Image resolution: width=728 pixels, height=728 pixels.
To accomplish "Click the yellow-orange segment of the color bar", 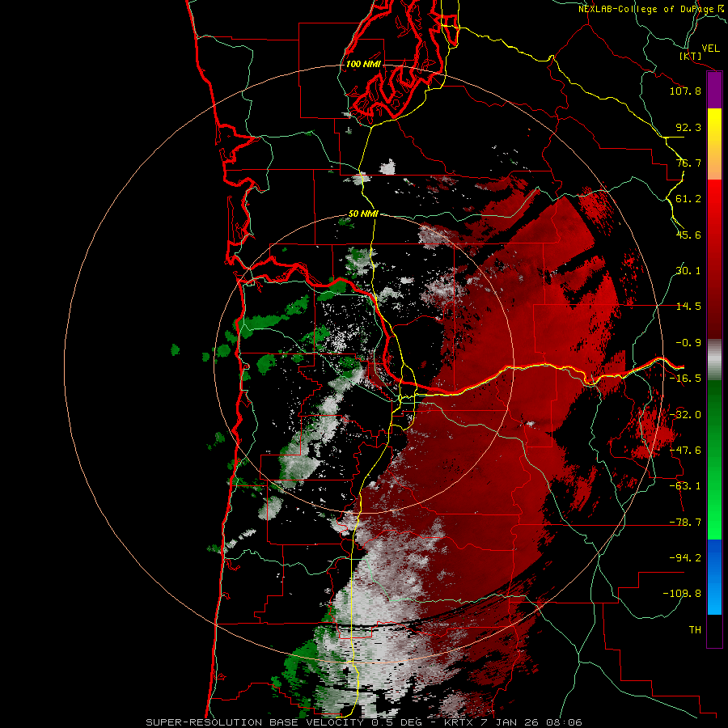I will 714,144.
